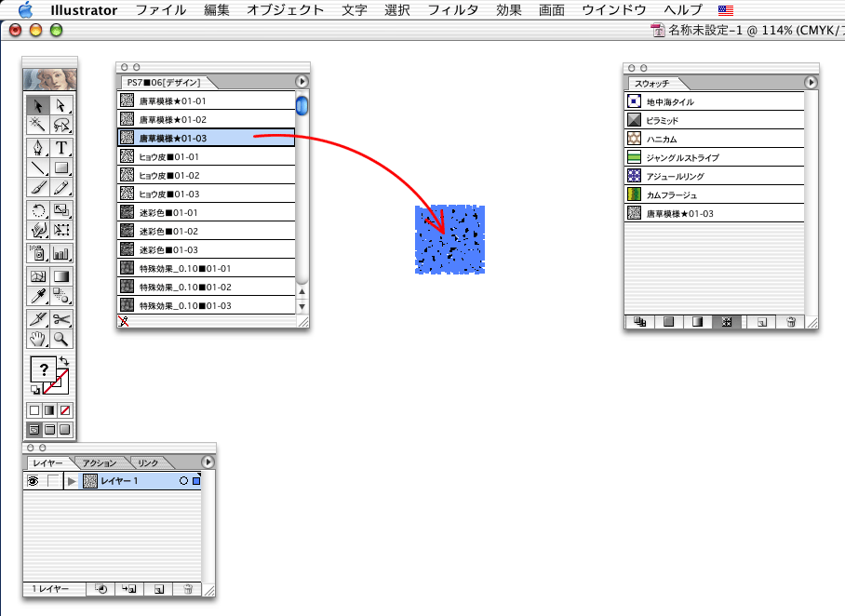Select the Scissors tool
This screenshot has width=845, height=616.
(x=61, y=319)
